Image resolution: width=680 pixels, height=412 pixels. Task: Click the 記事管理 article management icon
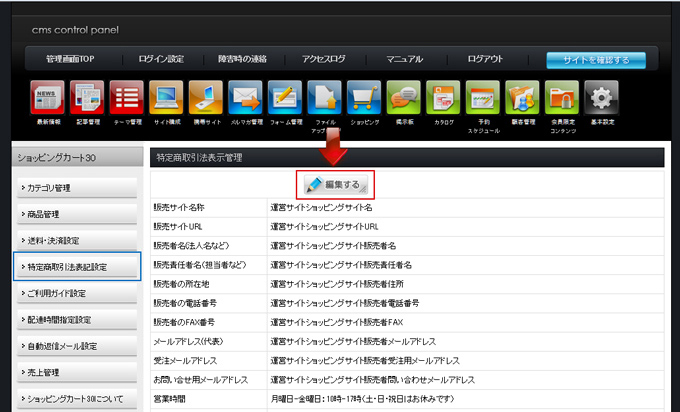87,98
